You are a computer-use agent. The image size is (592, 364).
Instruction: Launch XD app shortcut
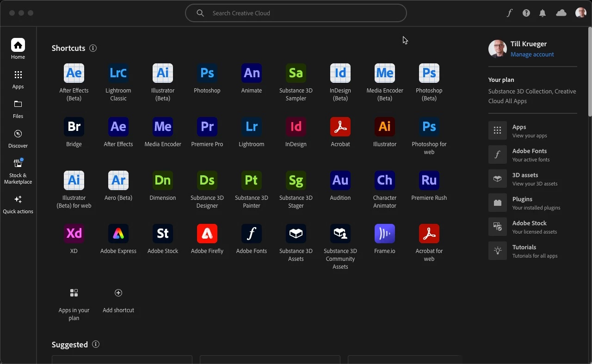coord(74,234)
